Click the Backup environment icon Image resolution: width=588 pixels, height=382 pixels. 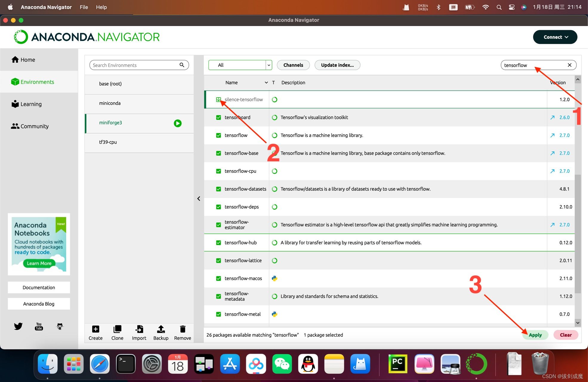click(161, 329)
